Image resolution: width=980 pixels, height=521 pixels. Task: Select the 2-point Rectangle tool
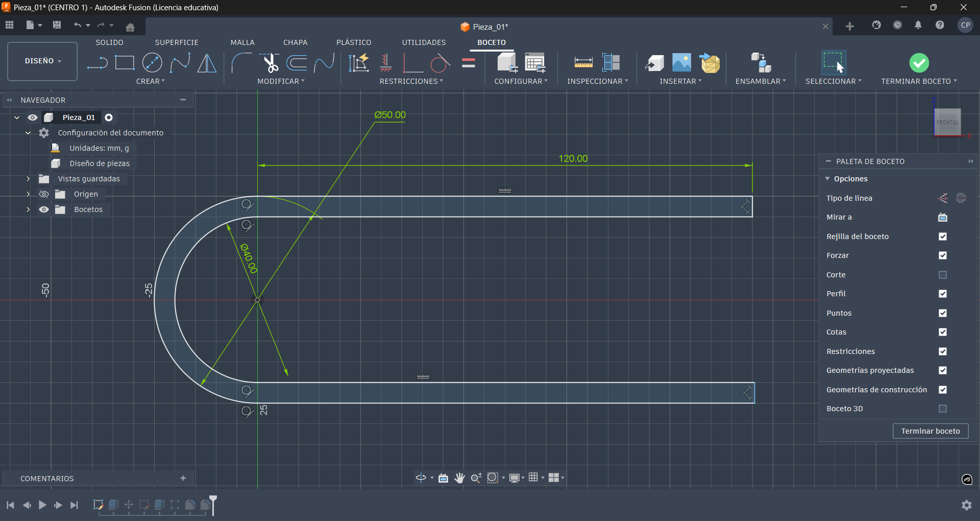(x=125, y=62)
